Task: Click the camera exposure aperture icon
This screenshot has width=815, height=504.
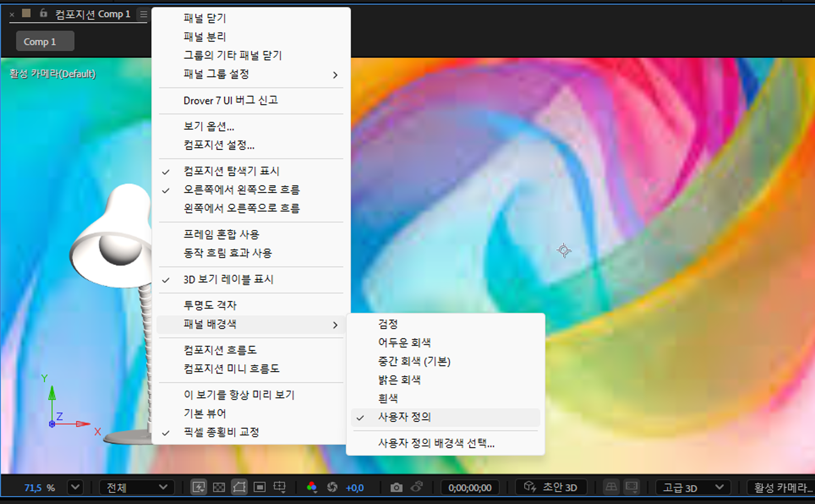Action: tap(332, 487)
